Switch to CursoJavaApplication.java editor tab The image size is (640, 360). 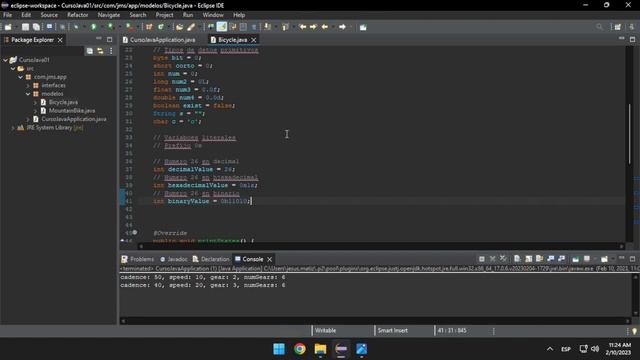(162, 40)
